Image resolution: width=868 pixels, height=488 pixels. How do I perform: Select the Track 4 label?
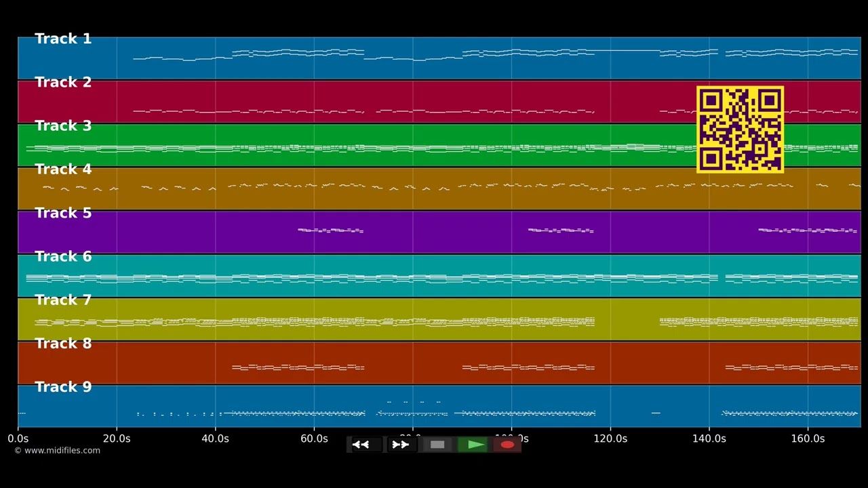(x=63, y=169)
